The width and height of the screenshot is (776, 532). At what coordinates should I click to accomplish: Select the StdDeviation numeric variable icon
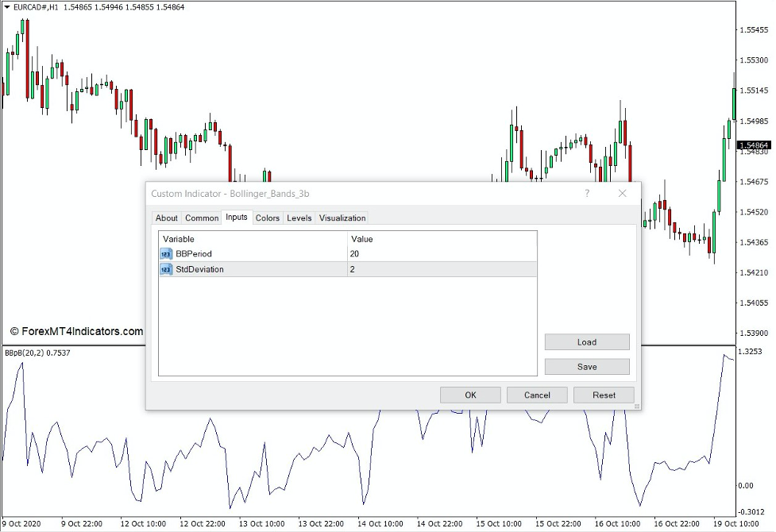pyautogui.click(x=165, y=270)
